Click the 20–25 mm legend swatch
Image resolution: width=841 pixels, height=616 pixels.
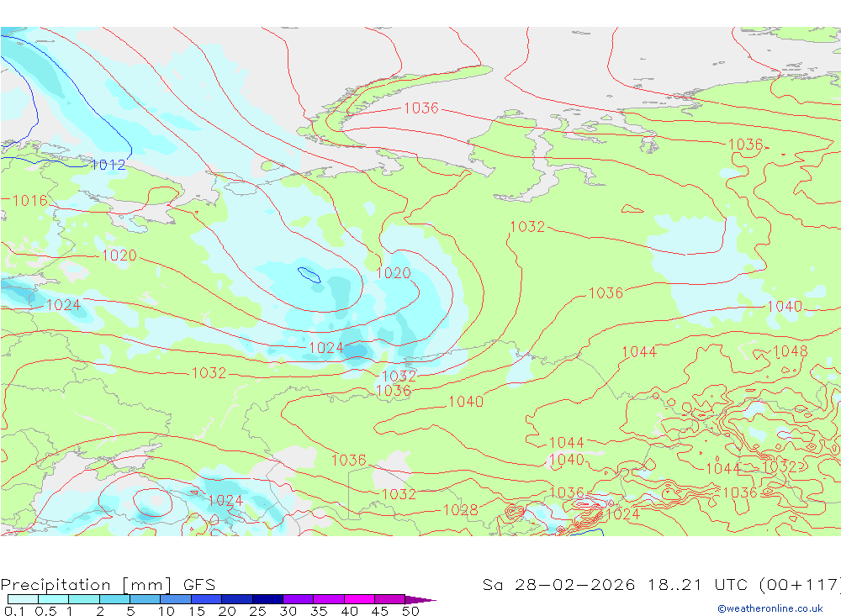tap(237, 599)
